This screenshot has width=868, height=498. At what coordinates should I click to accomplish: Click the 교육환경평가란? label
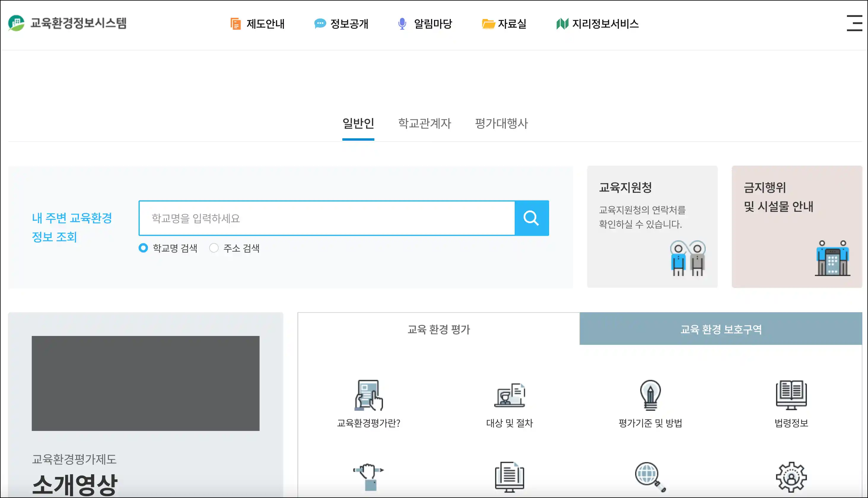coord(368,423)
